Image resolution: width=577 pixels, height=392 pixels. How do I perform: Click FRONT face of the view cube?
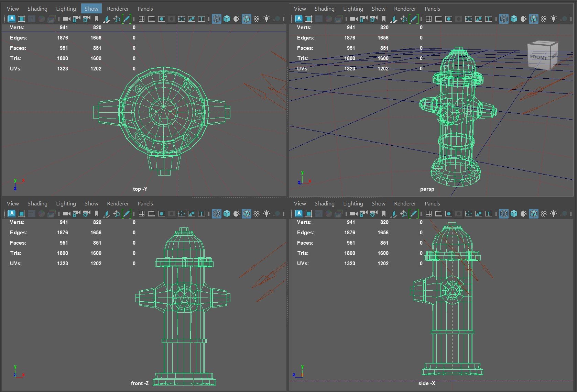tap(538, 57)
